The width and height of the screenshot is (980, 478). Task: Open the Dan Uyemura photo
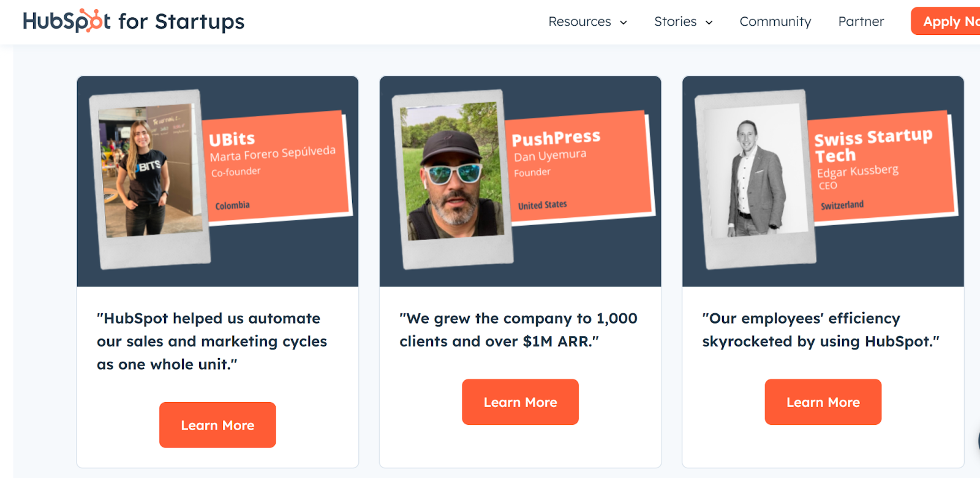coord(452,172)
